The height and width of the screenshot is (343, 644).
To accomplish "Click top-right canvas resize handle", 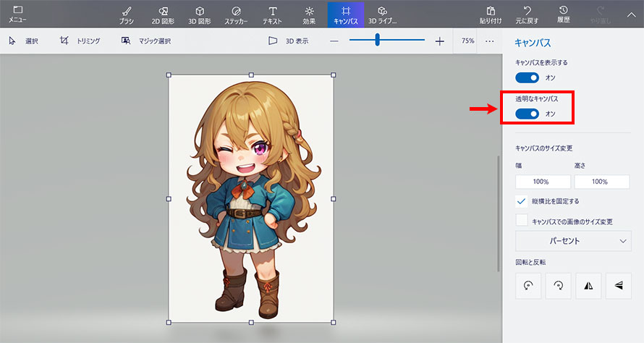I will coord(333,75).
